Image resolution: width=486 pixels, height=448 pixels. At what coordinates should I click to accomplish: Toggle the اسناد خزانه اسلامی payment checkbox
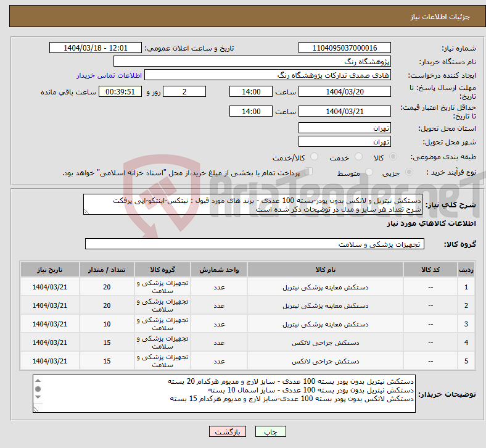coord(309,172)
